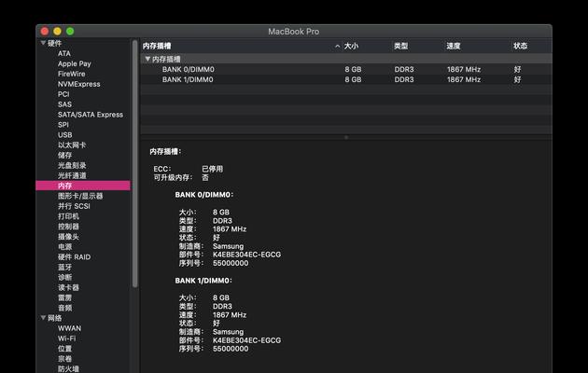Open FireWire in the sidebar
This screenshot has height=373, width=588.
click(71, 74)
